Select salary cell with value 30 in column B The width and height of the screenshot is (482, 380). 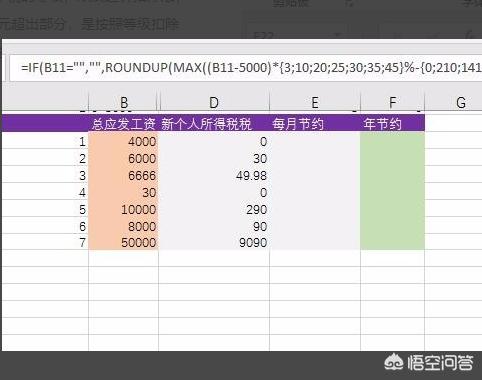tap(124, 192)
